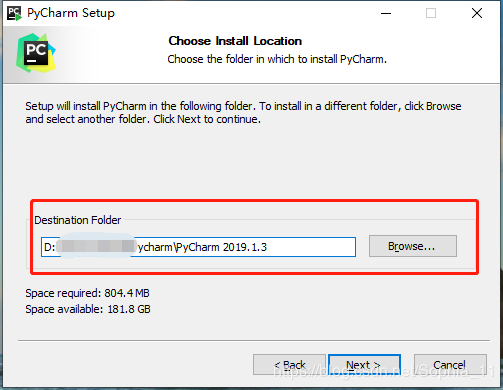
Task: Click the PyCharm icon in the title bar
Action: click(x=15, y=13)
